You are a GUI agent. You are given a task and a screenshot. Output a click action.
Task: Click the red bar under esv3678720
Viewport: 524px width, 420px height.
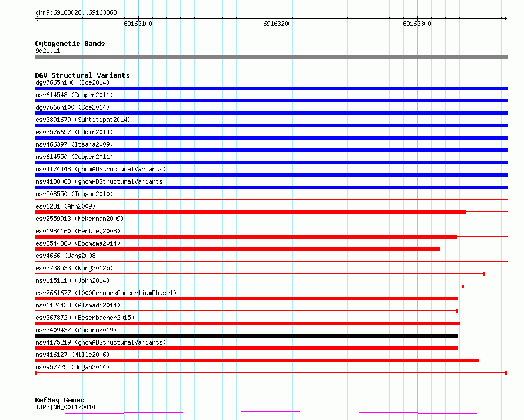(x=247, y=323)
